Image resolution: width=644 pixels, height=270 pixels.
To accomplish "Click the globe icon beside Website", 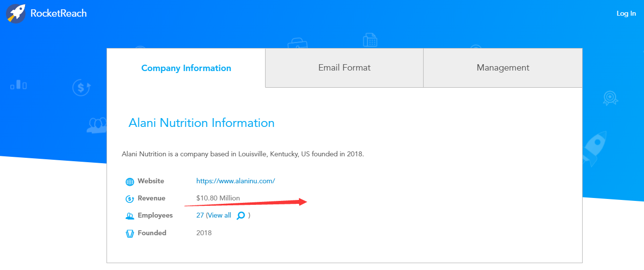I will coord(130,182).
